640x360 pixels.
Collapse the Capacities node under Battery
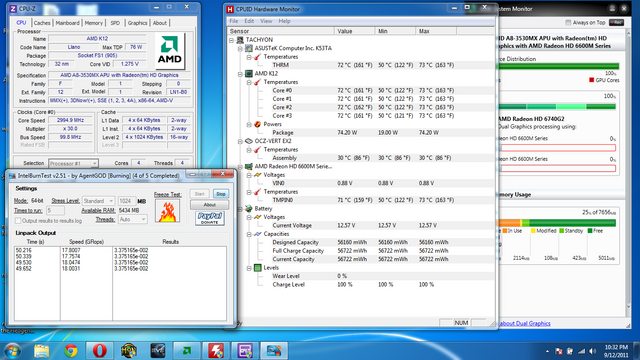tap(249, 234)
